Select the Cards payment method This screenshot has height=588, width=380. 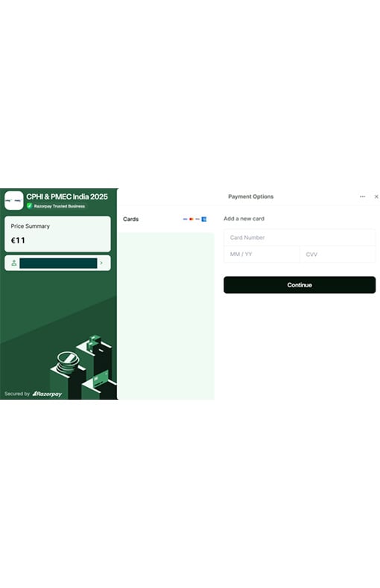165,219
